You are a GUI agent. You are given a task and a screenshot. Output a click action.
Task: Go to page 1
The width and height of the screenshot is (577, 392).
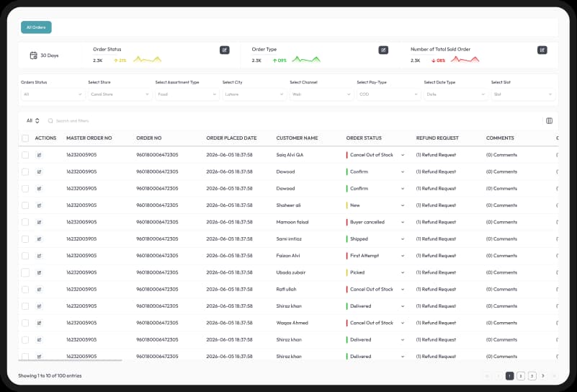tap(509, 376)
